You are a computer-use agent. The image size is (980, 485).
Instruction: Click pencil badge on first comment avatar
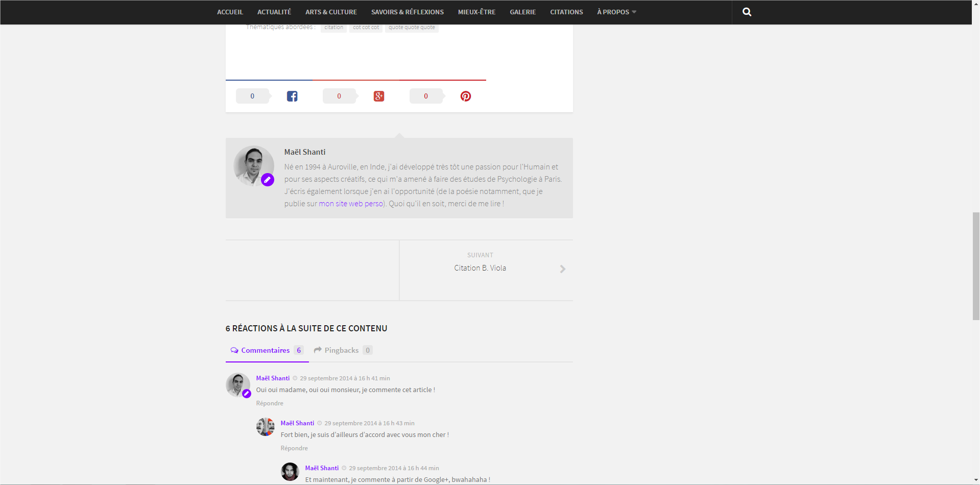click(x=247, y=394)
